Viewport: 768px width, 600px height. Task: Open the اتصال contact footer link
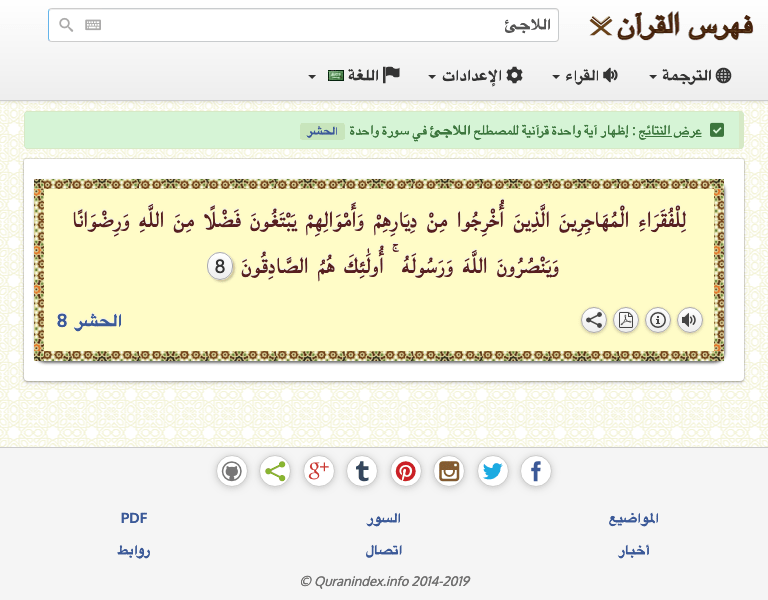(384, 551)
